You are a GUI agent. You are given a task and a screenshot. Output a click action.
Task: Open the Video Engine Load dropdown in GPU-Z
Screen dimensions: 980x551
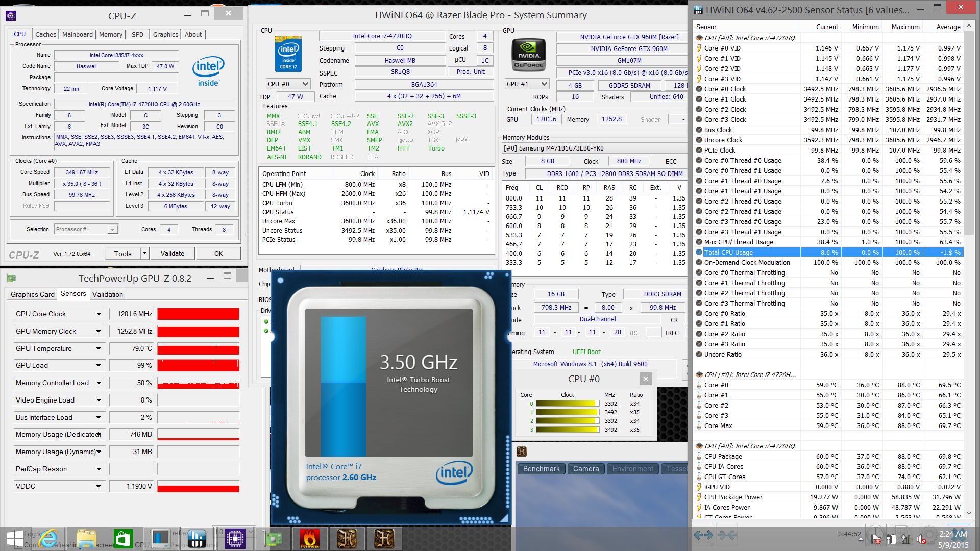coord(99,400)
